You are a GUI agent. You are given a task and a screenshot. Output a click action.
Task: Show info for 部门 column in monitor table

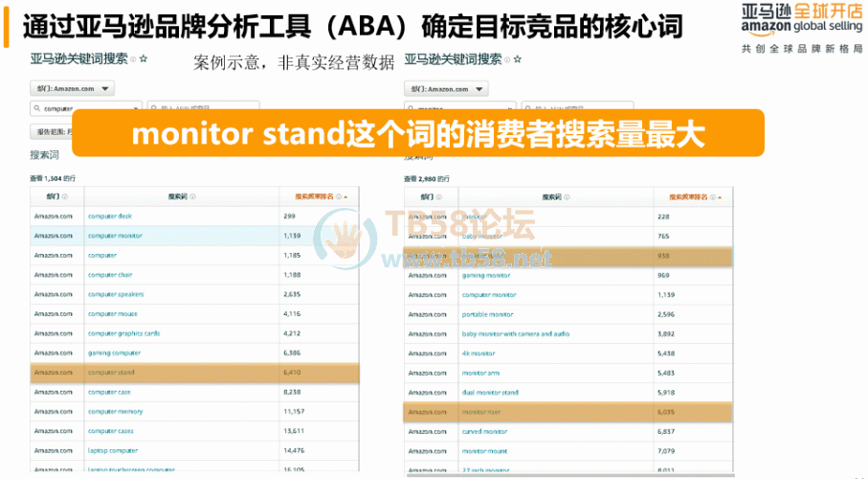[439, 197]
